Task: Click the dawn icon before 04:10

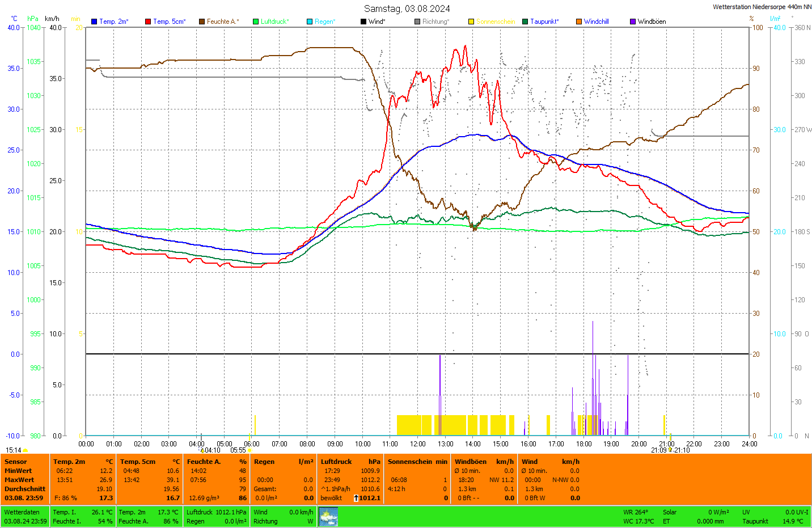Action: (202, 450)
